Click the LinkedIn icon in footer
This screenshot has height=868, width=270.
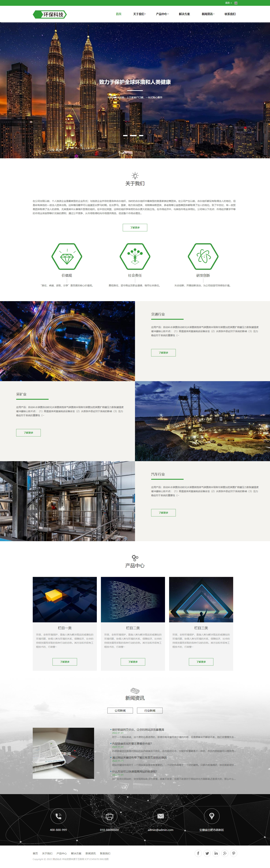(216, 853)
